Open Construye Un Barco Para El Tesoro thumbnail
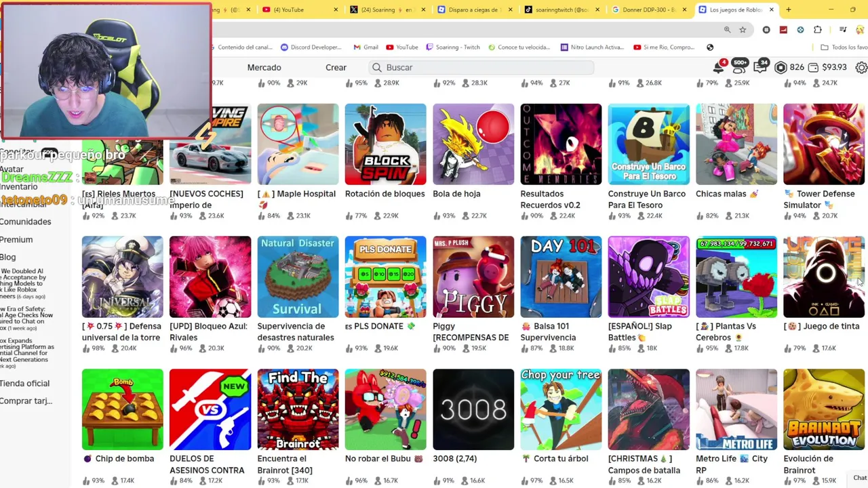The image size is (868, 488). coord(648,144)
